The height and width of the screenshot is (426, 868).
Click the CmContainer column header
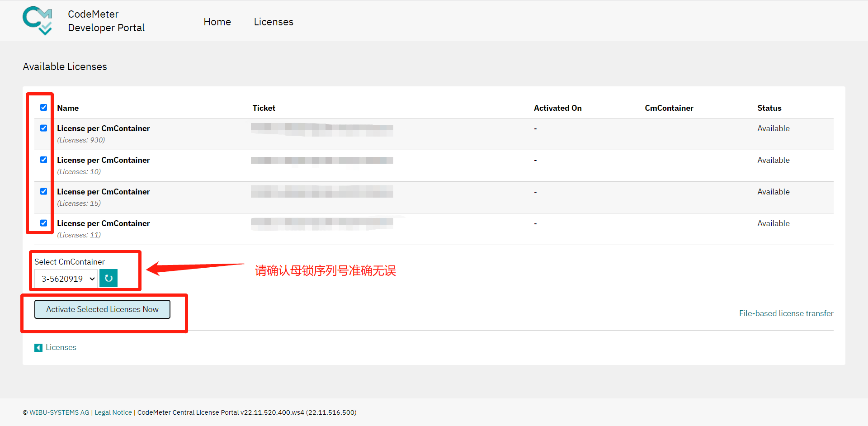tap(669, 108)
